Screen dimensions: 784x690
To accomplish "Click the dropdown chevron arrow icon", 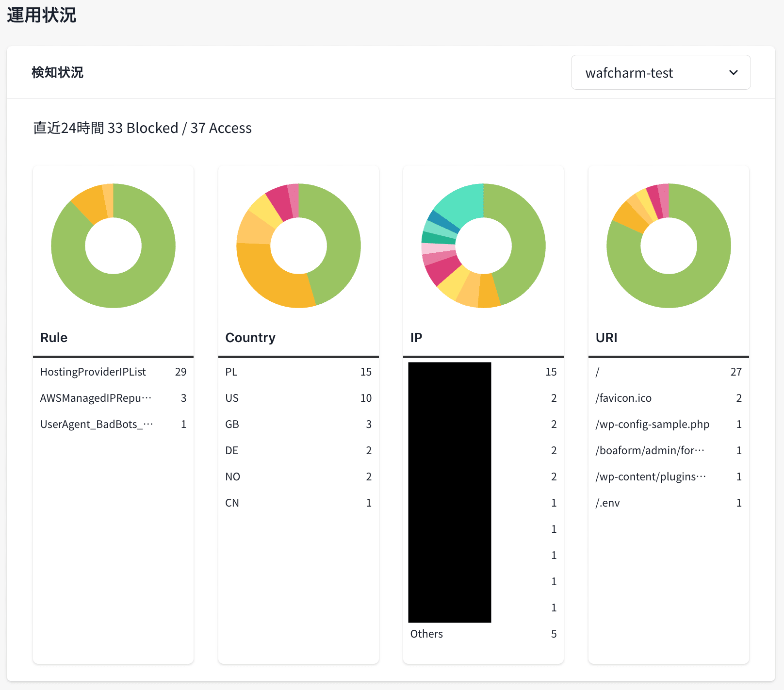I will [x=733, y=73].
